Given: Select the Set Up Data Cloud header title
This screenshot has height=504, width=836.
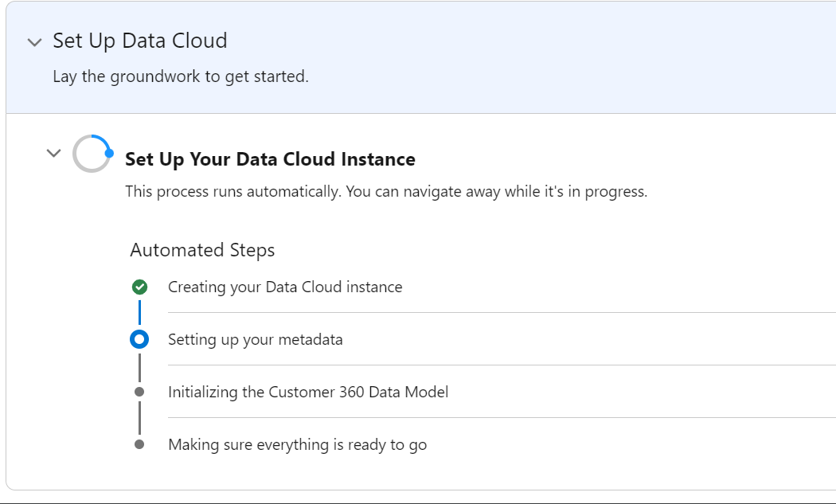Looking at the screenshot, I should coord(140,41).
